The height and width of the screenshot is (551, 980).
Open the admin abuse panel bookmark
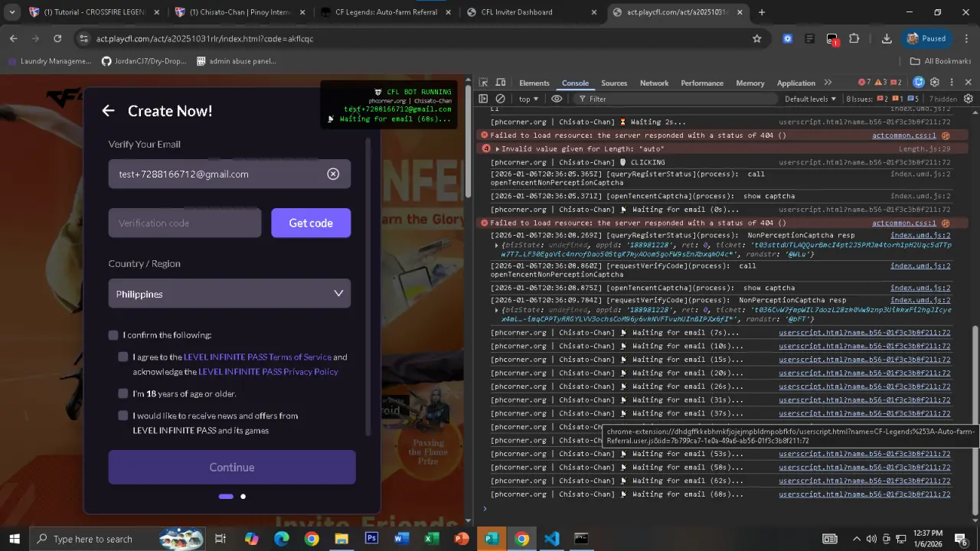click(x=236, y=61)
